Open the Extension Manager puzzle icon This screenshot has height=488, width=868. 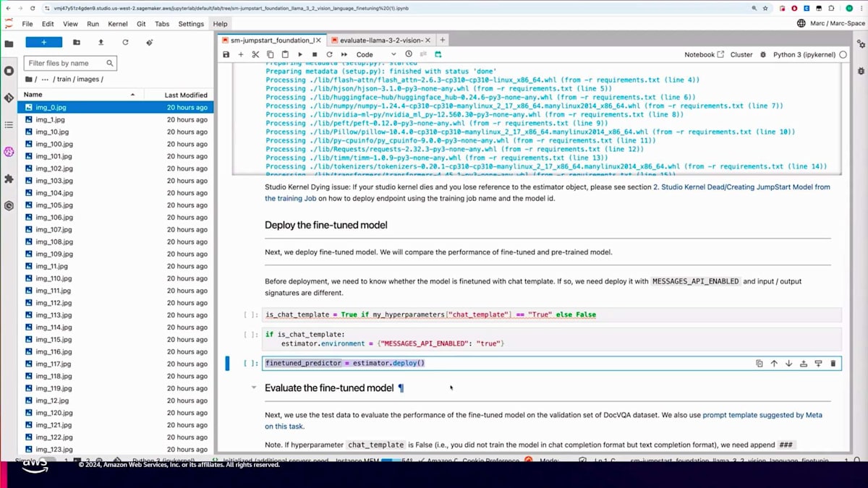tap(9, 179)
